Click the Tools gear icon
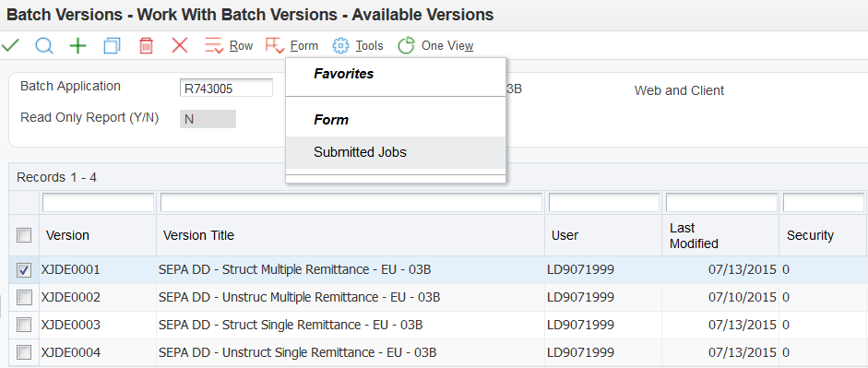 click(x=340, y=46)
